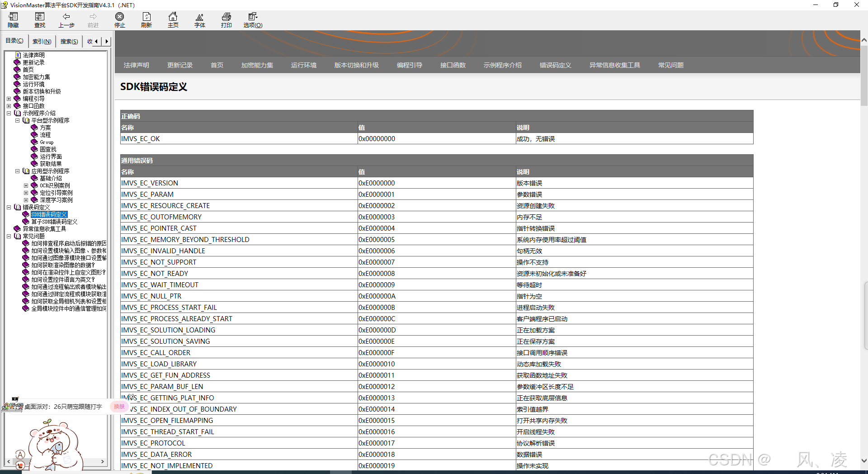Switch to the 搜索(S) search tab
The width and height of the screenshot is (868, 474).
[69, 41]
